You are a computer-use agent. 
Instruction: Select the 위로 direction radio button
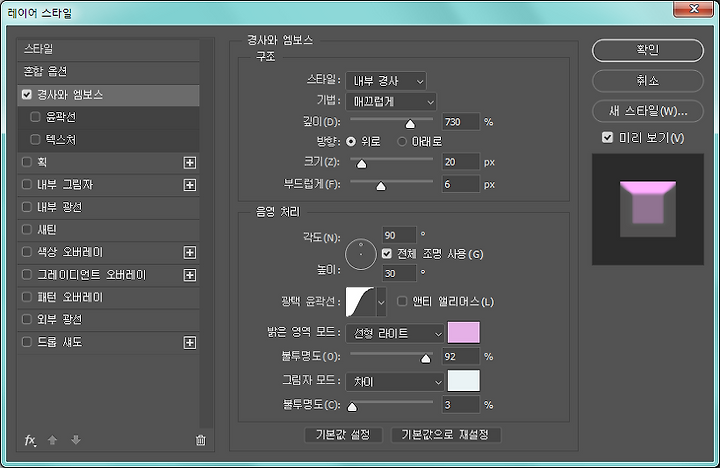351,141
